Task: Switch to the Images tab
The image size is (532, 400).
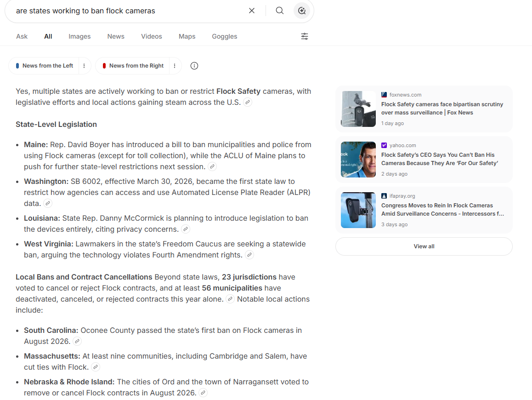Action: tap(79, 36)
